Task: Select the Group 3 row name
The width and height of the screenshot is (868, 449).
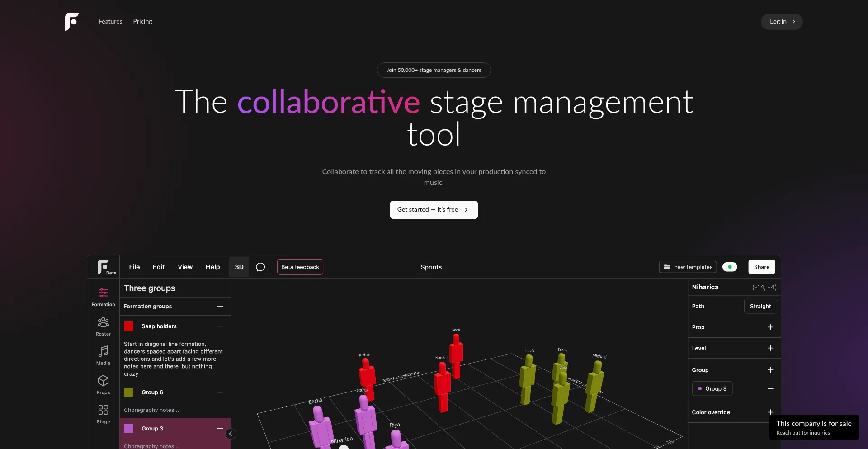Action: click(x=152, y=429)
